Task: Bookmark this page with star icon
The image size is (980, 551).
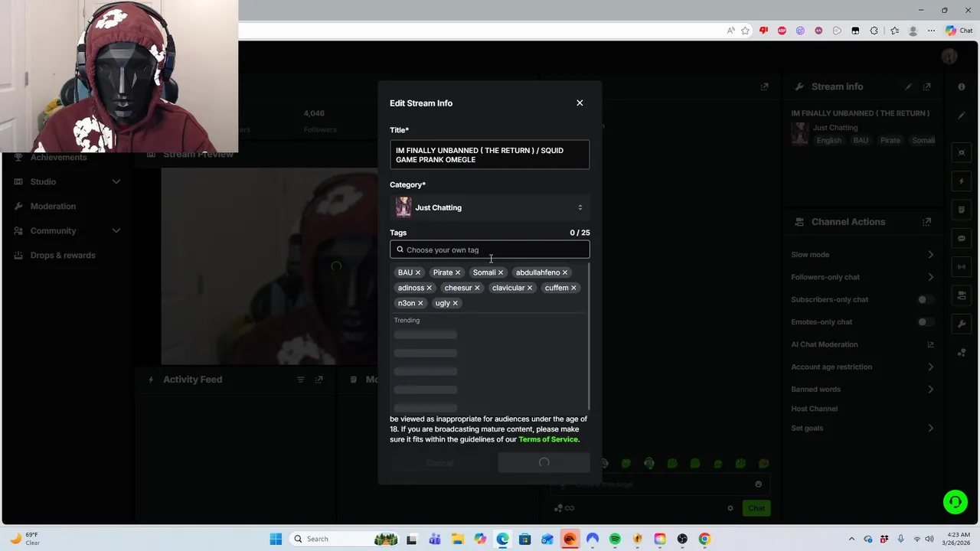Action: [x=745, y=31]
